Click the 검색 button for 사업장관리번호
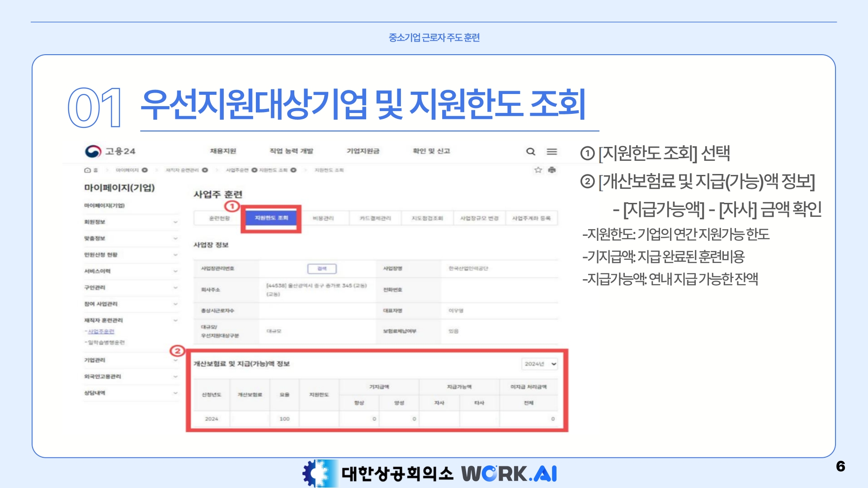Viewport: 868px width, 488px height. (322, 268)
